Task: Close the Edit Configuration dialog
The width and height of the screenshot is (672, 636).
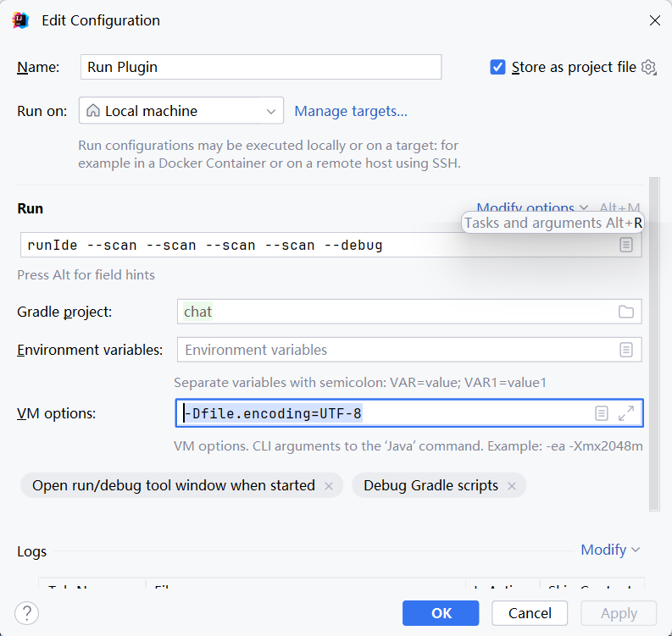Action: coord(654,20)
